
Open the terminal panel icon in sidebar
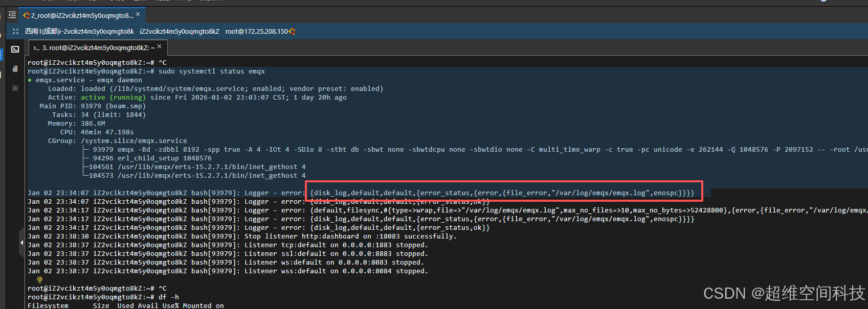15,50
